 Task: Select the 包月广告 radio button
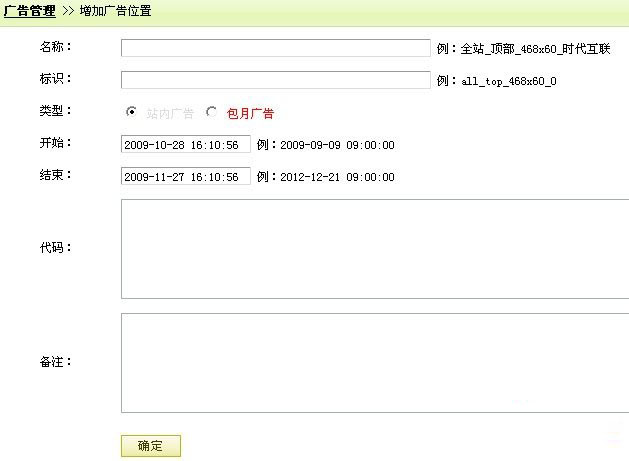point(211,112)
